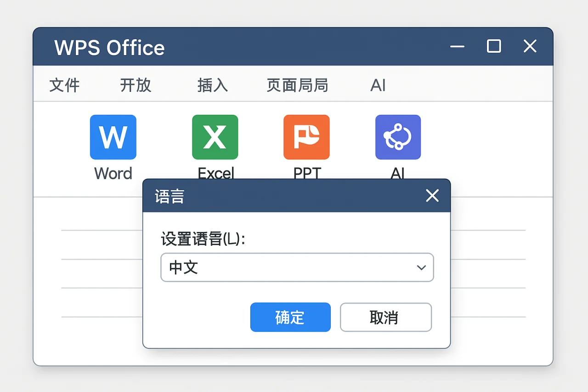Click the minimize icon on the title bar
588x392 pixels.
(457, 46)
